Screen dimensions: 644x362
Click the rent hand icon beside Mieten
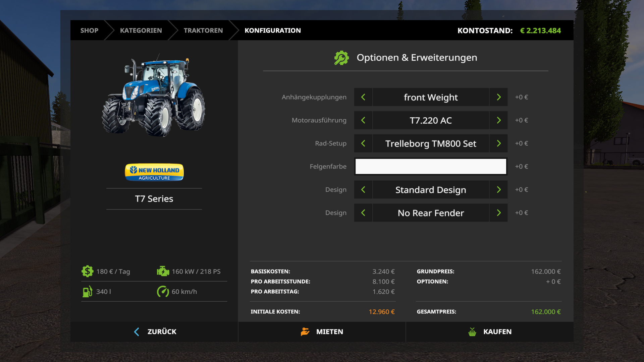click(x=305, y=331)
